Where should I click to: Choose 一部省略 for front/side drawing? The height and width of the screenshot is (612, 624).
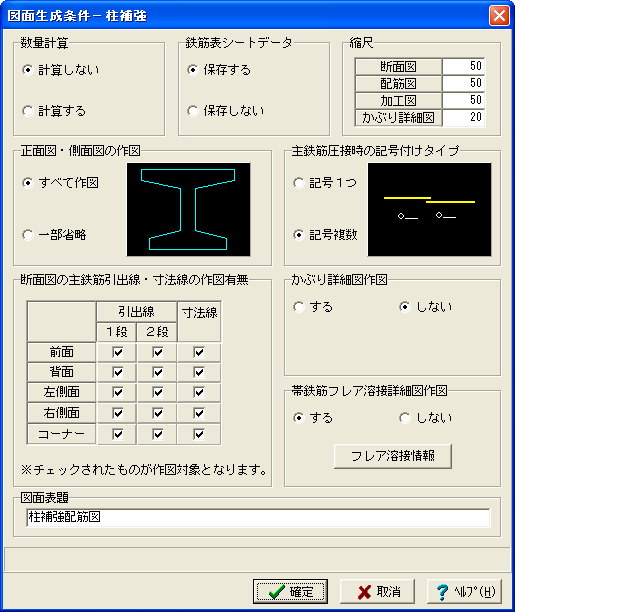pos(55,235)
